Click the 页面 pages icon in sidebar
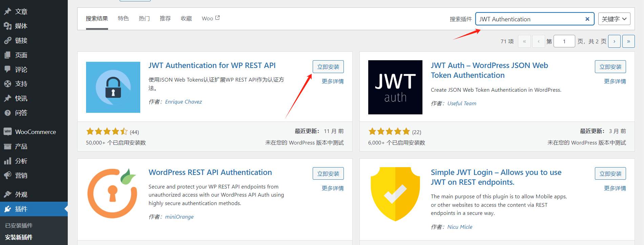The height and width of the screenshot is (245, 644). click(7, 55)
